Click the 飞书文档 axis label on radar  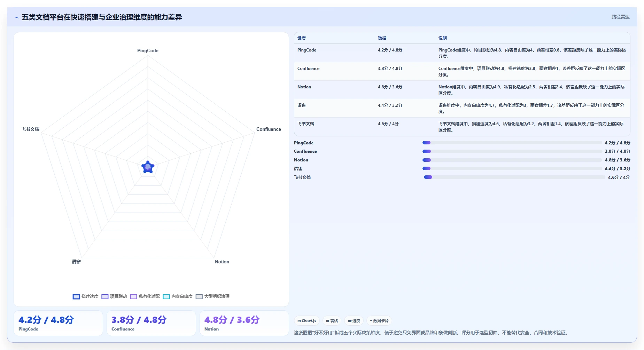[x=30, y=129]
